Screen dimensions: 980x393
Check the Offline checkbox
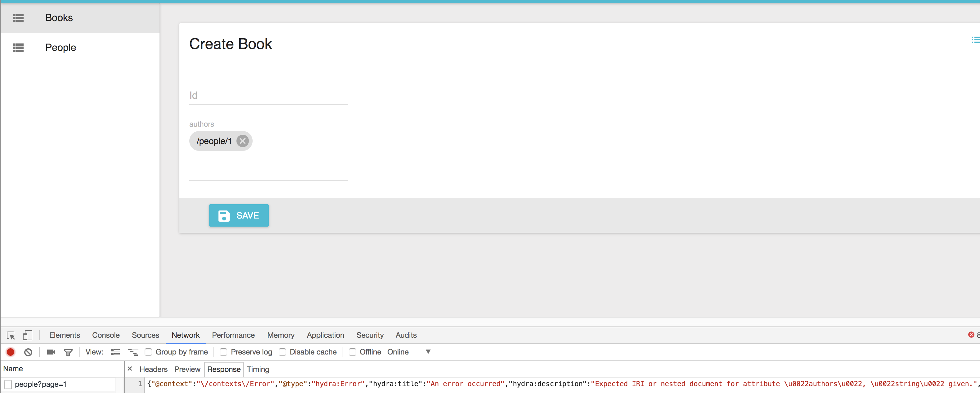353,352
